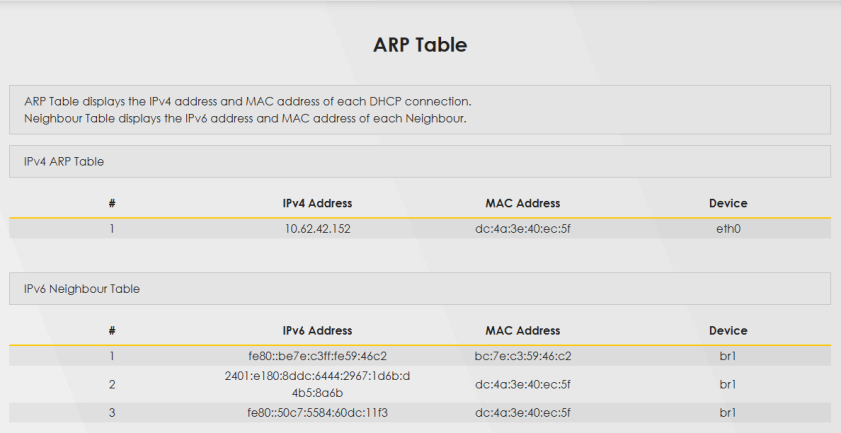The image size is (841, 433).
Task: Select IPv6 address fe80::be7e:c3ff:fe59:46c2
Action: tap(317, 356)
